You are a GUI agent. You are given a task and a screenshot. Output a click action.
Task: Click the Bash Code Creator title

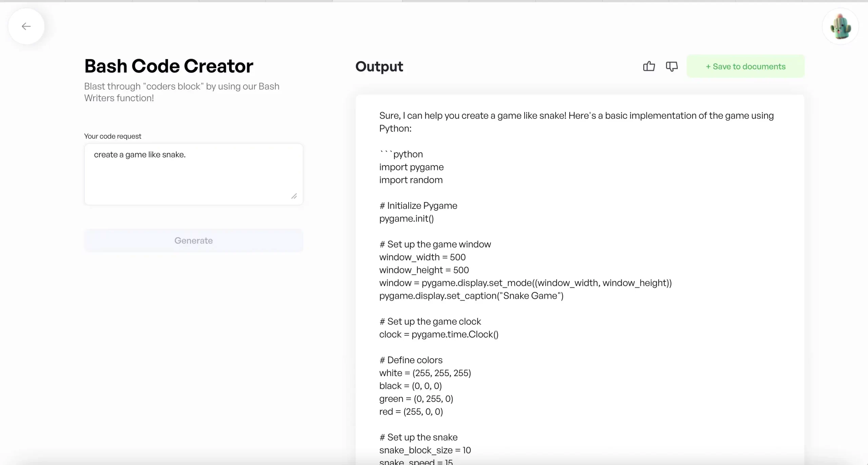point(169,66)
